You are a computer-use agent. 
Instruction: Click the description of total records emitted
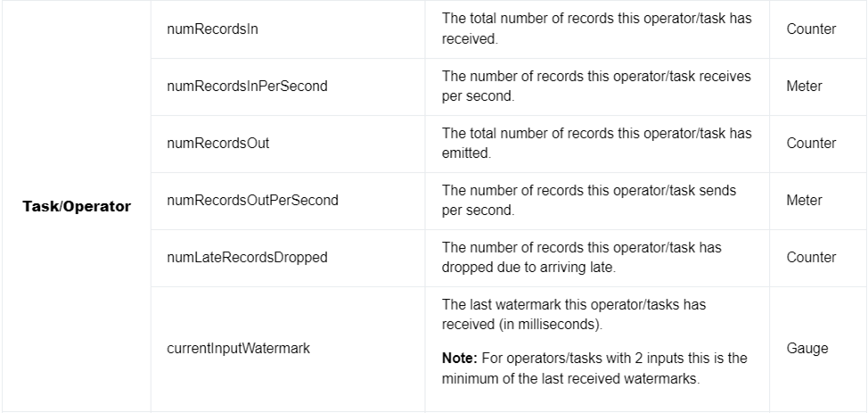pos(596,144)
